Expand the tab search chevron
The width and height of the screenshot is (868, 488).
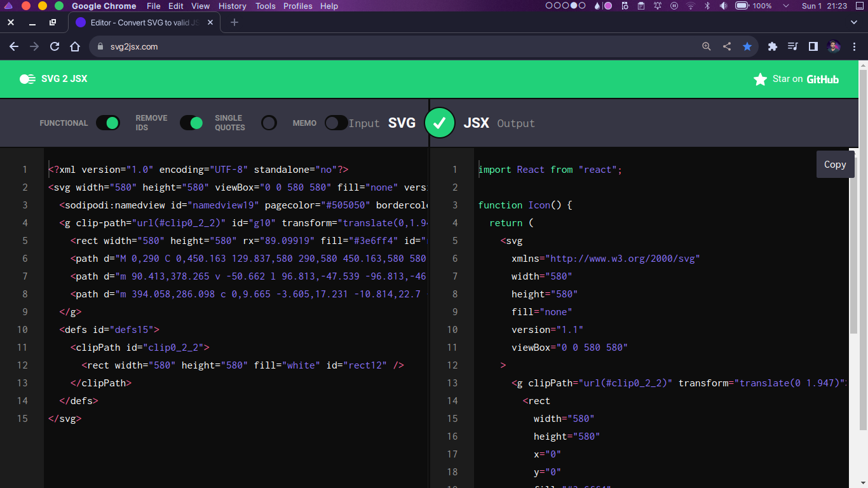tap(854, 22)
